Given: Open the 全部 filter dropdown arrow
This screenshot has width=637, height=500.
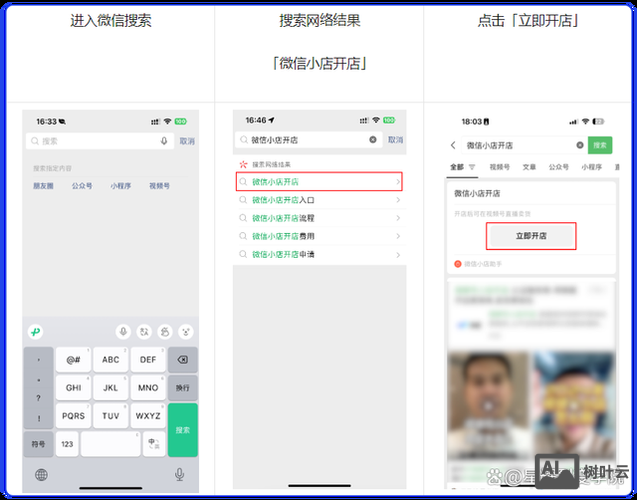Looking at the screenshot, I should coord(472,167).
